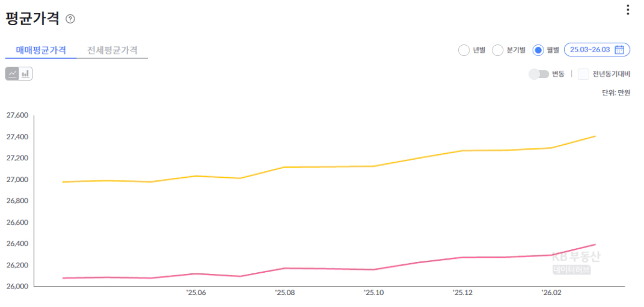Click the help icon beside 평균가격

[x=70, y=19]
